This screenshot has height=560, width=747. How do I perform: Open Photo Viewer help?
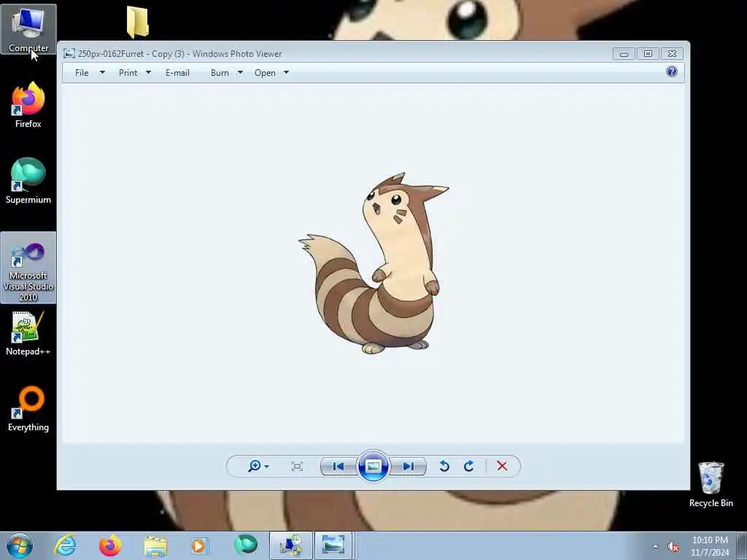click(x=672, y=71)
